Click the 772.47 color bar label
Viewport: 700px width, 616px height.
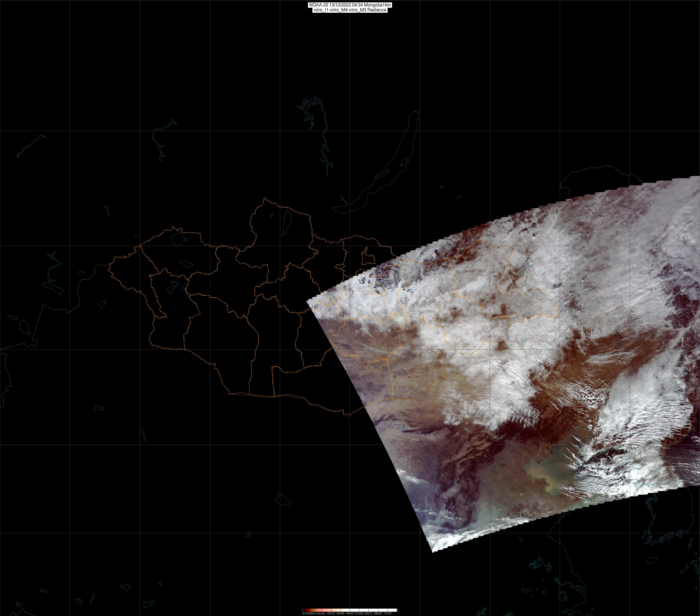click(388, 614)
